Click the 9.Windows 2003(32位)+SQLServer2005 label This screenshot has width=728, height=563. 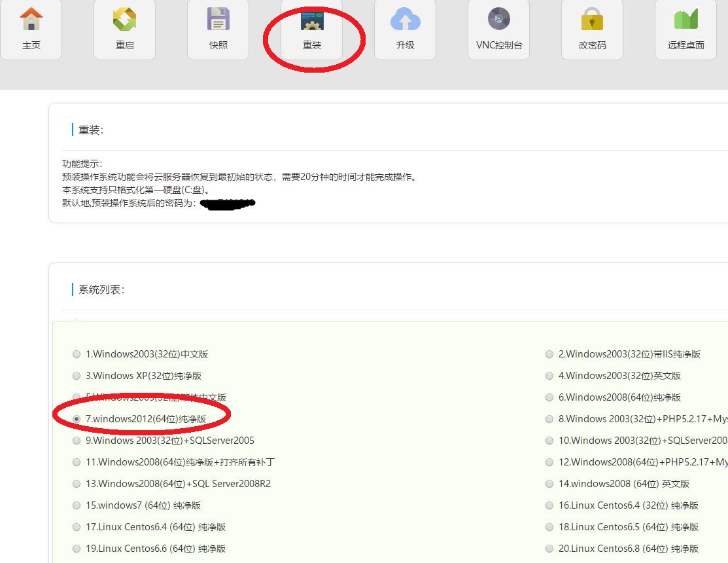[170, 441]
